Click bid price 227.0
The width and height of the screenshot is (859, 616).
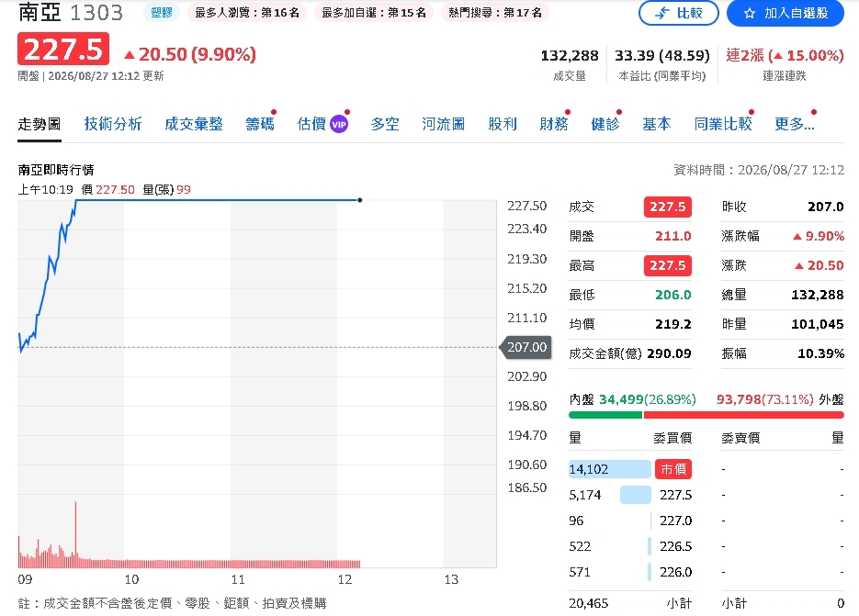(675, 521)
